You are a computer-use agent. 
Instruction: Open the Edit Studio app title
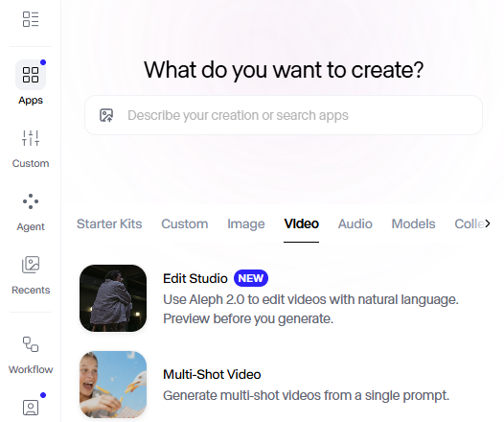(195, 278)
